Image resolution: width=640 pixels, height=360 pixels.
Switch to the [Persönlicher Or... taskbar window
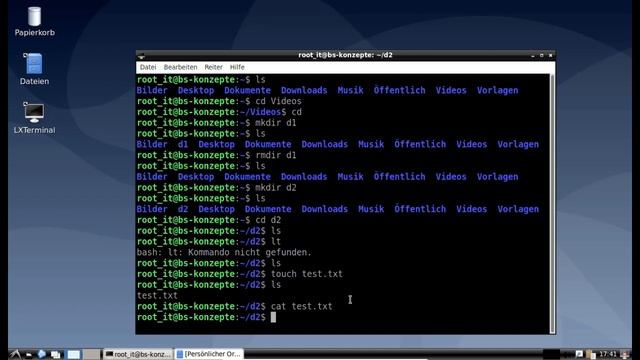click(x=209, y=354)
